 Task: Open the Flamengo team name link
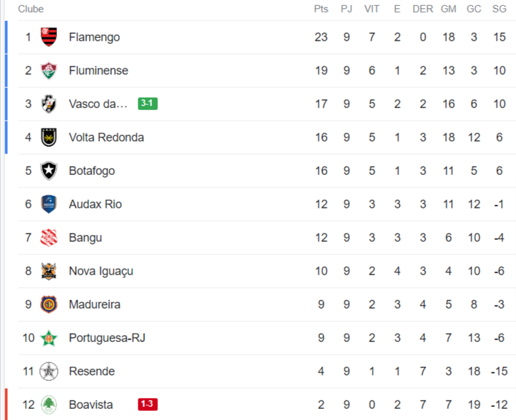pos(94,37)
